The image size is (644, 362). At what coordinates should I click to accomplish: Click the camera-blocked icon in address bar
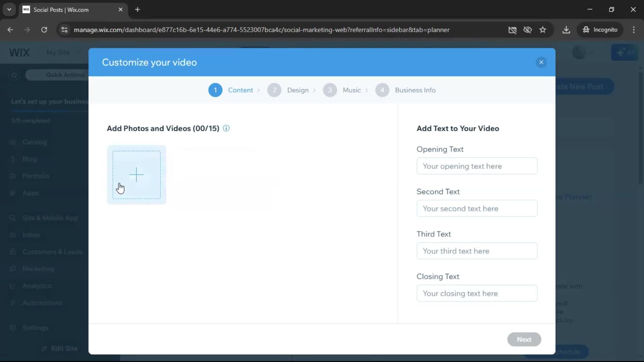[x=512, y=30]
